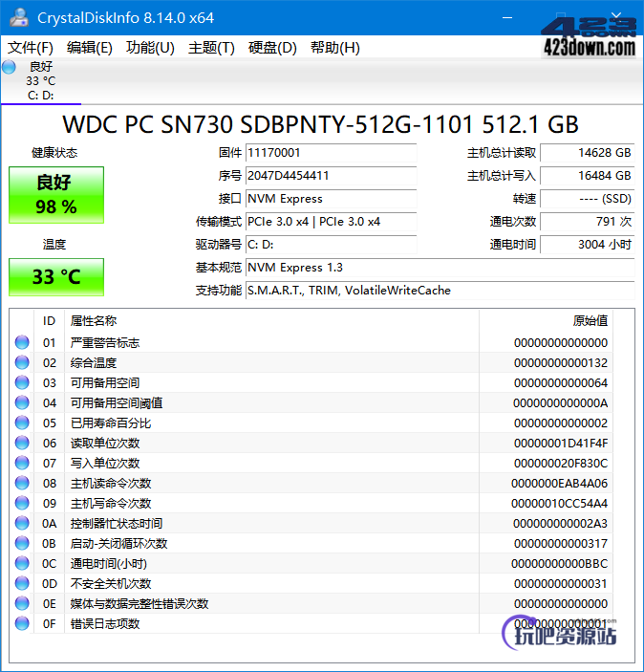Screen dimensions: 644x672
Task: Click the ID column header
Action: tap(50, 321)
